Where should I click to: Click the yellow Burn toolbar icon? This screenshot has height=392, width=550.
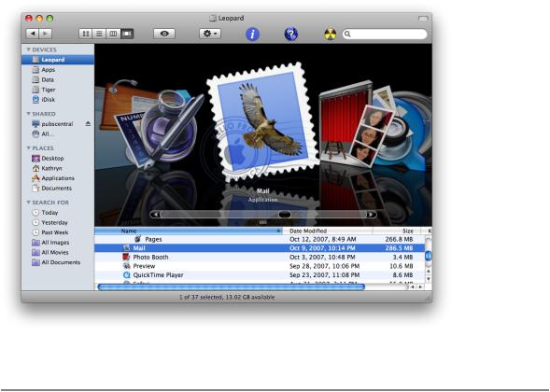pos(330,34)
